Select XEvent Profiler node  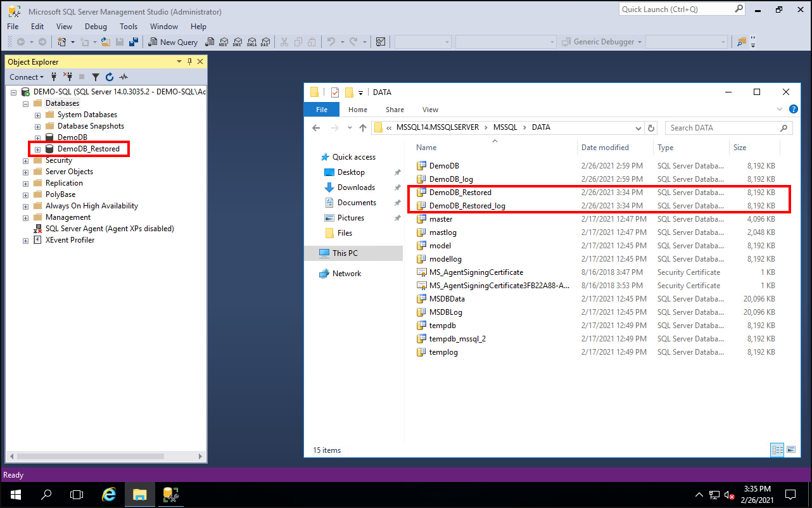[70, 240]
